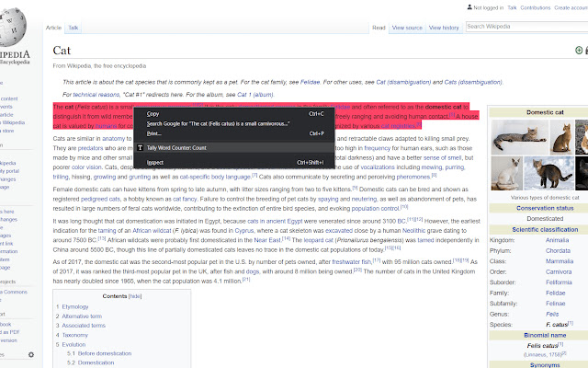Open the top-right Talk user link
Screen dimensions: 588x368
(x=512, y=7)
